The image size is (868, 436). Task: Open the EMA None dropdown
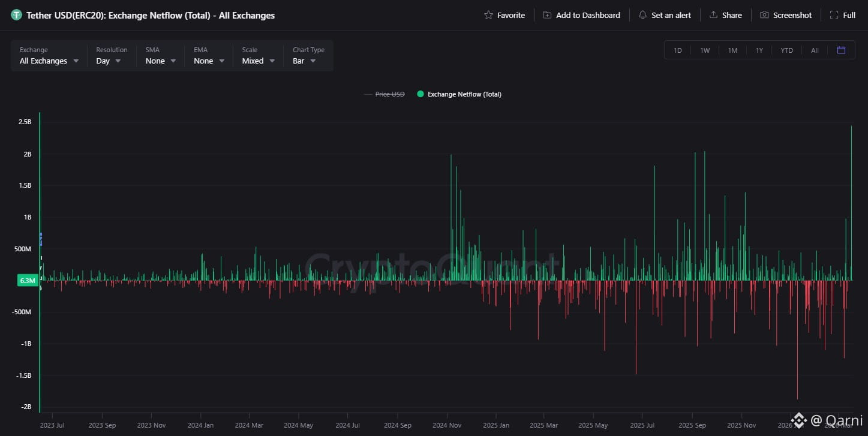coord(209,56)
